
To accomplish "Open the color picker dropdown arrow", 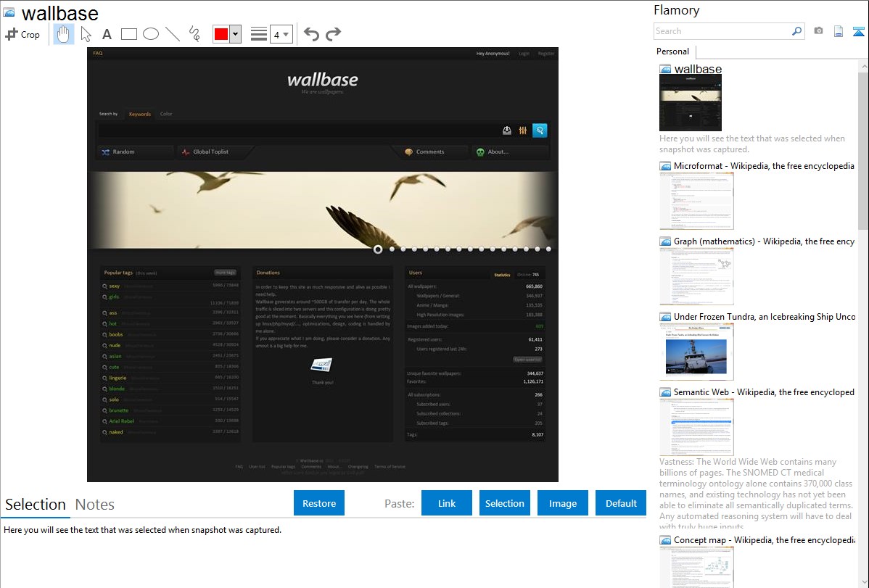I will coord(235,34).
